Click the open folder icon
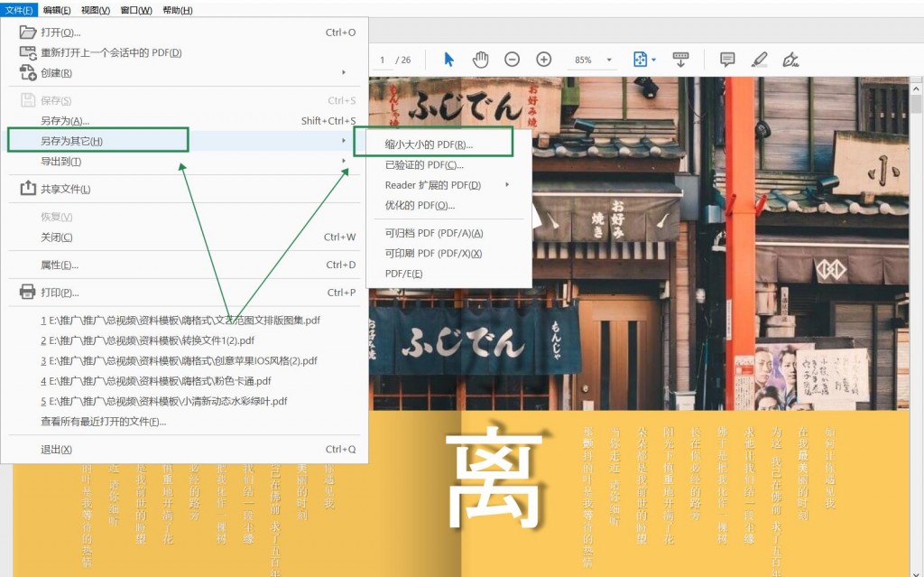Image resolution: width=924 pixels, height=577 pixels. pos(28,32)
